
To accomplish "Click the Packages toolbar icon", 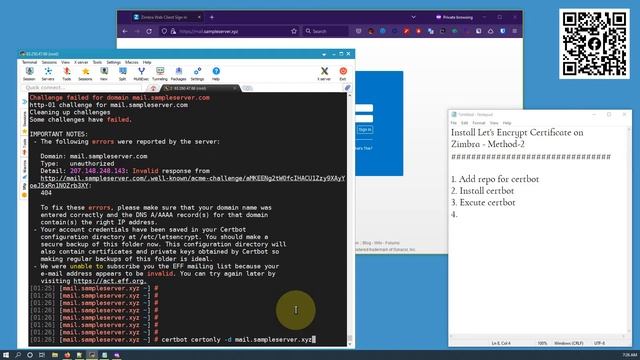I will click(178, 73).
